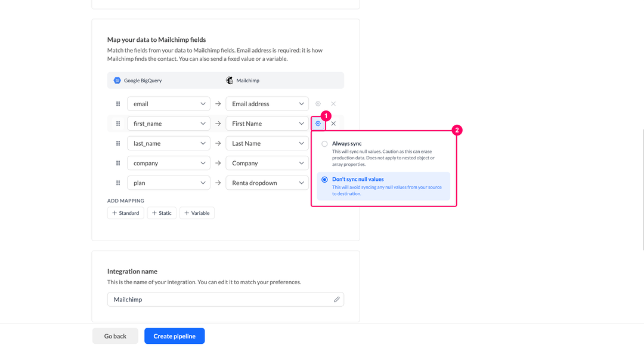Click the 'Map your data to Mailchimp fields' heading
The height and width of the screenshot is (348, 644).
(x=156, y=39)
